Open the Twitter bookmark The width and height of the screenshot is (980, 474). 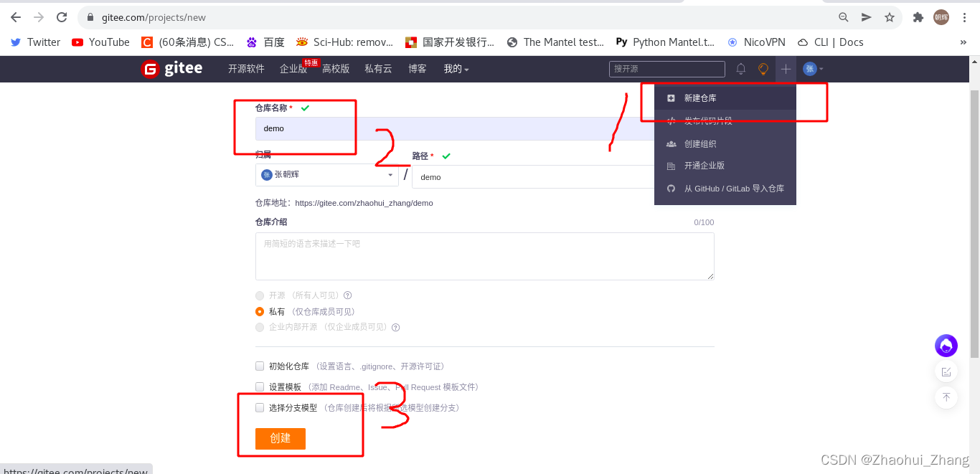[35, 42]
